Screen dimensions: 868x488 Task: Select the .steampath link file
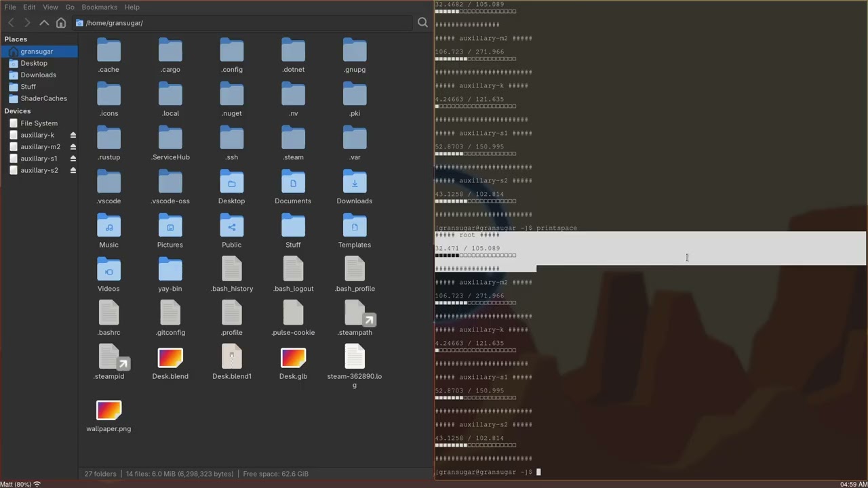coord(355,314)
